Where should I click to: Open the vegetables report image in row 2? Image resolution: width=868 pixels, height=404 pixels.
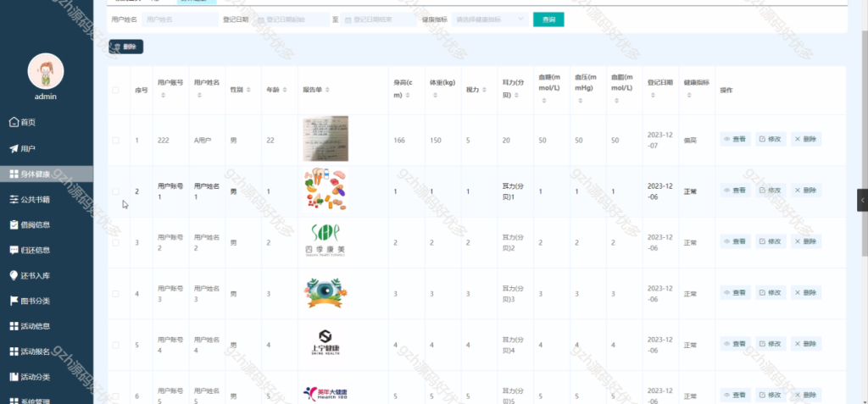click(x=325, y=189)
